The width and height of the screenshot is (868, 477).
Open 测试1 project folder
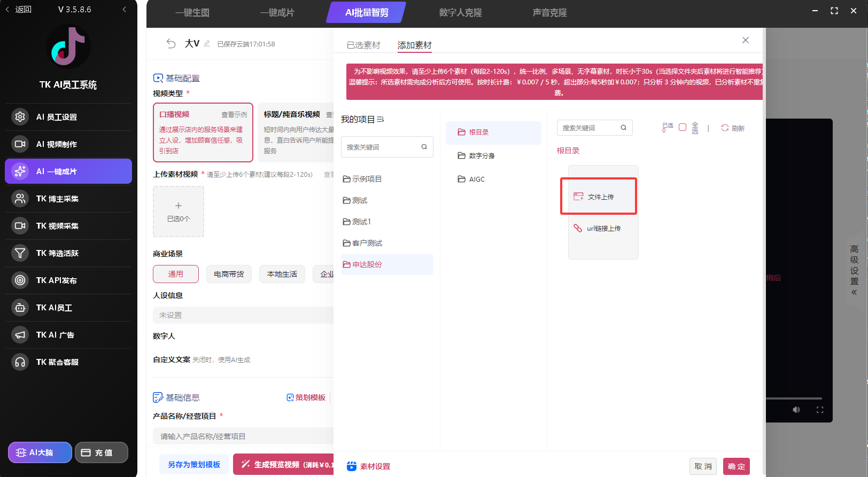click(x=387, y=222)
